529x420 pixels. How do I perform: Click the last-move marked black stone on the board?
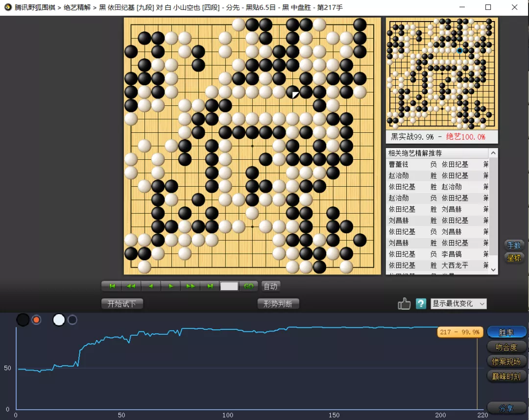(293, 92)
